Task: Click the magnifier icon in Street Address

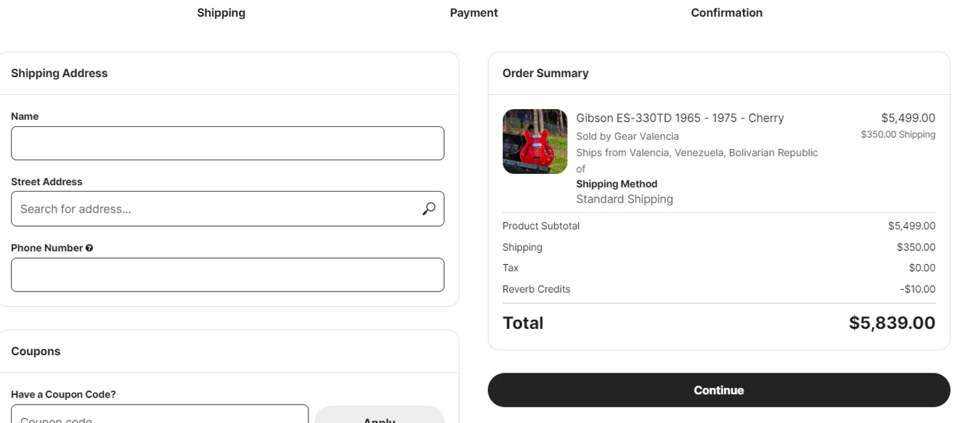Action: pos(429,209)
